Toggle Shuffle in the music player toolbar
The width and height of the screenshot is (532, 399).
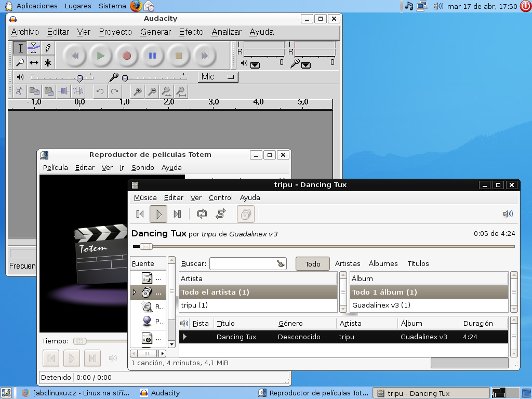tap(220, 214)
